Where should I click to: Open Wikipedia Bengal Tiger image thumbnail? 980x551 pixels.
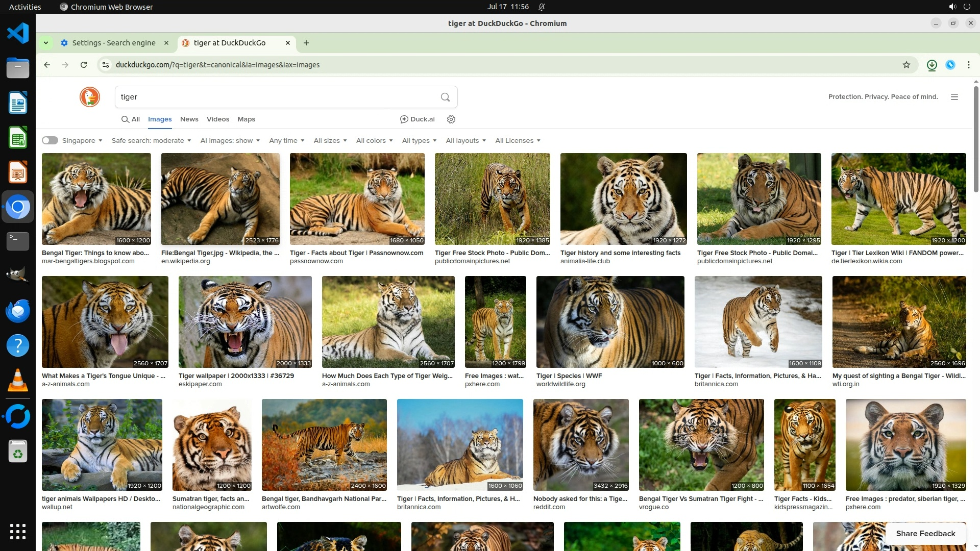[x=220, y=199]
